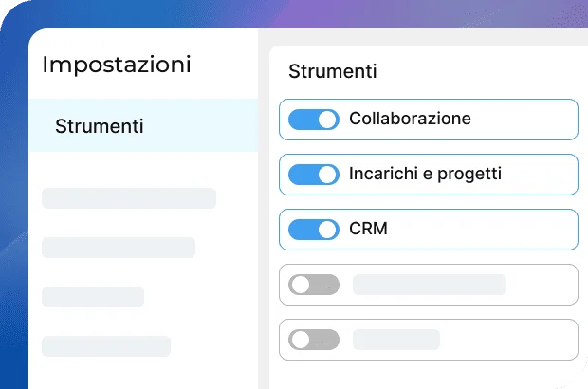The image size is (588, 389).
Task: Select Strumenti in the settings sidebar
Action: click(100, 126)
